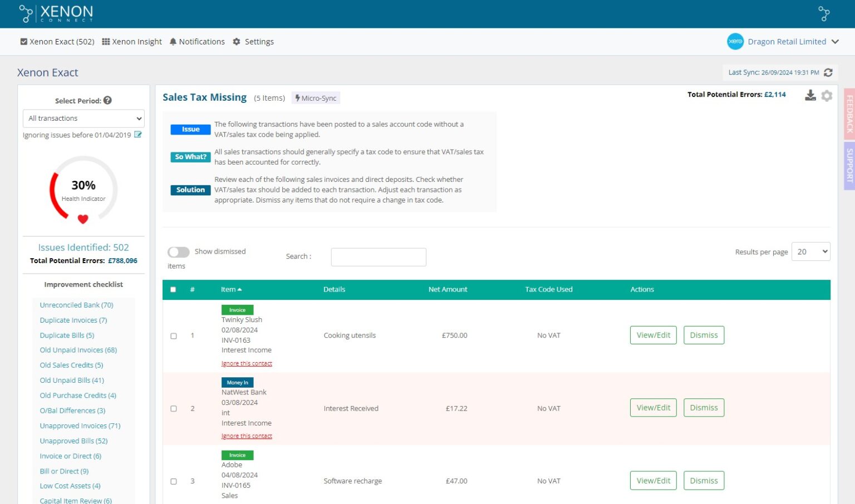Click the edit icon next to ignoring issues date
855x504 pixels.
[138, 135]
